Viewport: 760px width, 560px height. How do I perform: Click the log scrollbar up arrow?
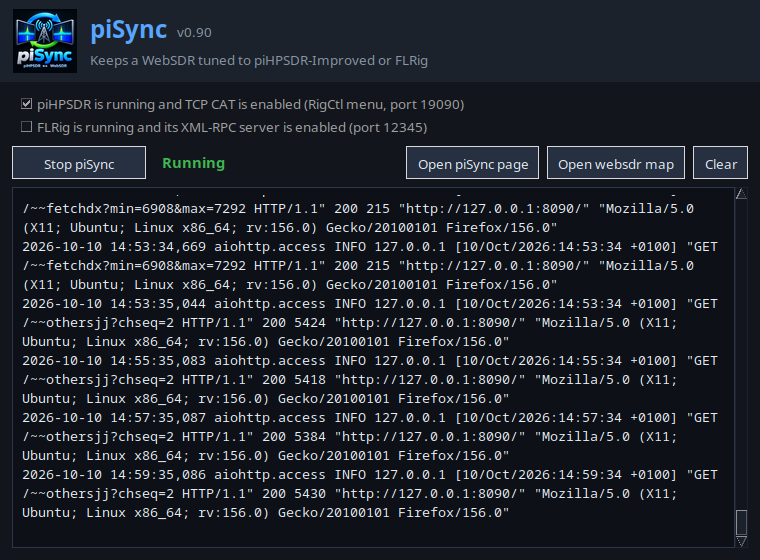point(741,194)
